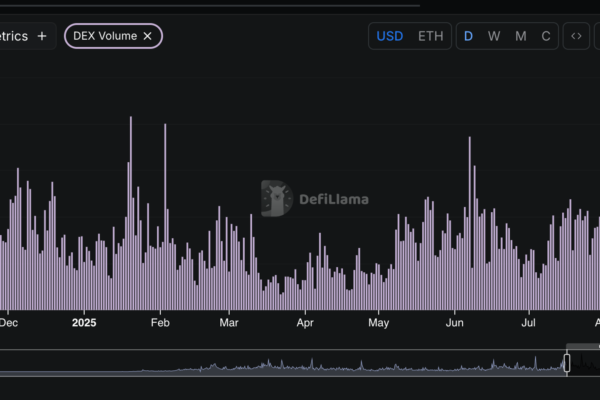This screenshot has height=400, width=600.
Task: Switch denomination to ETH
Action: pos(430,36)
